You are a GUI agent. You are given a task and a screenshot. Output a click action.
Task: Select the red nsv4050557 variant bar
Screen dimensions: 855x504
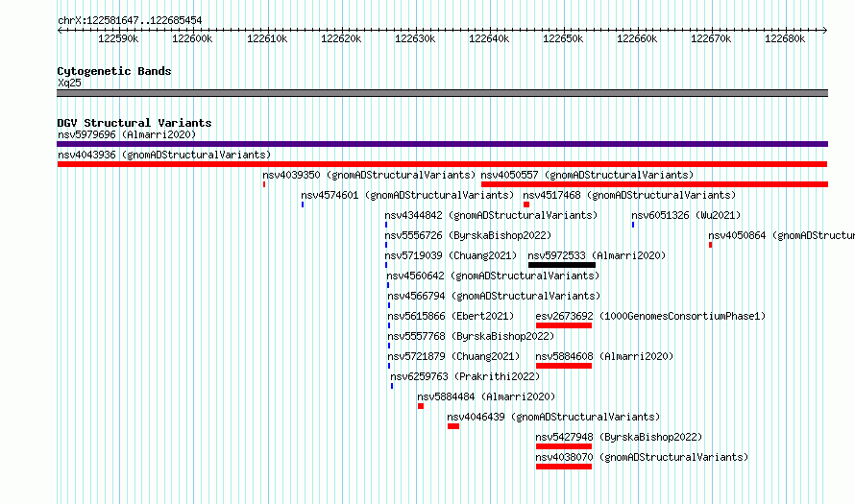tap(654, 184)
